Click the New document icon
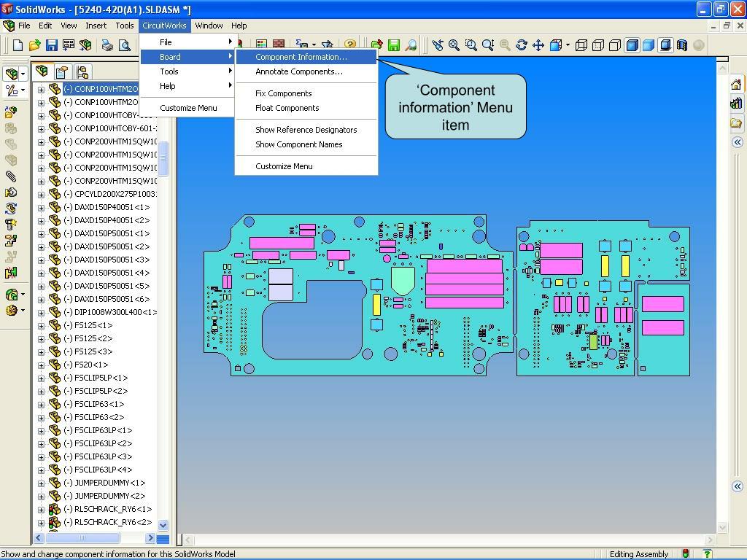 point(18,45)
